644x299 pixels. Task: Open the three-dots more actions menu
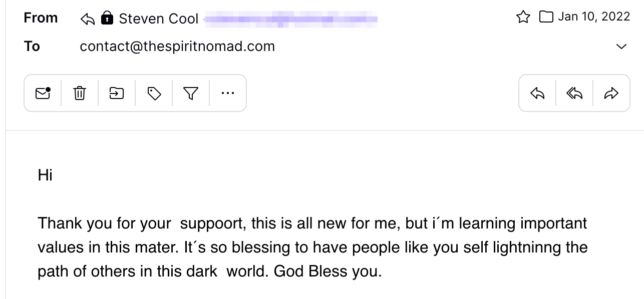point(228,93)
